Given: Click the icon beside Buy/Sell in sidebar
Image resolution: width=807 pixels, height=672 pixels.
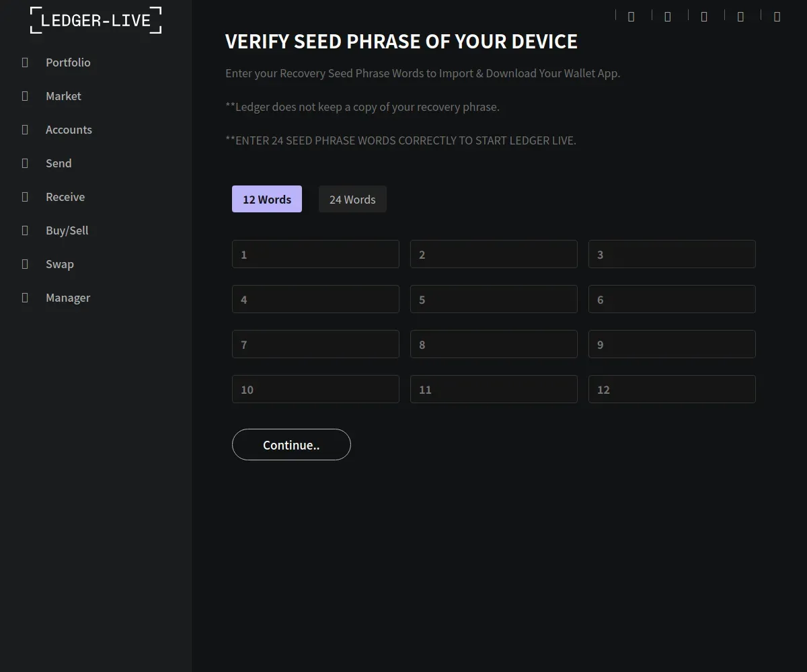Looking at the screenshot, I should point(25,230).
